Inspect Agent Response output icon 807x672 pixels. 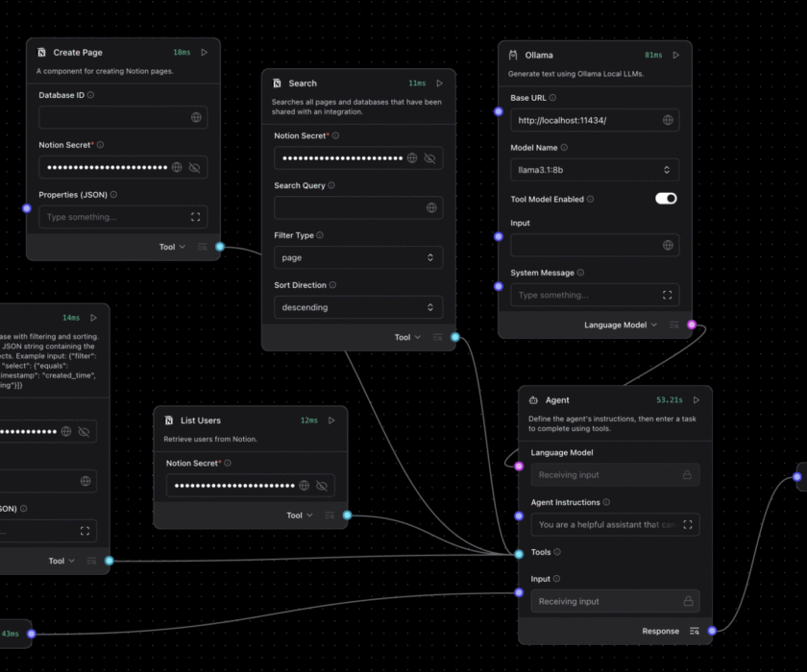tap(695, 631)
